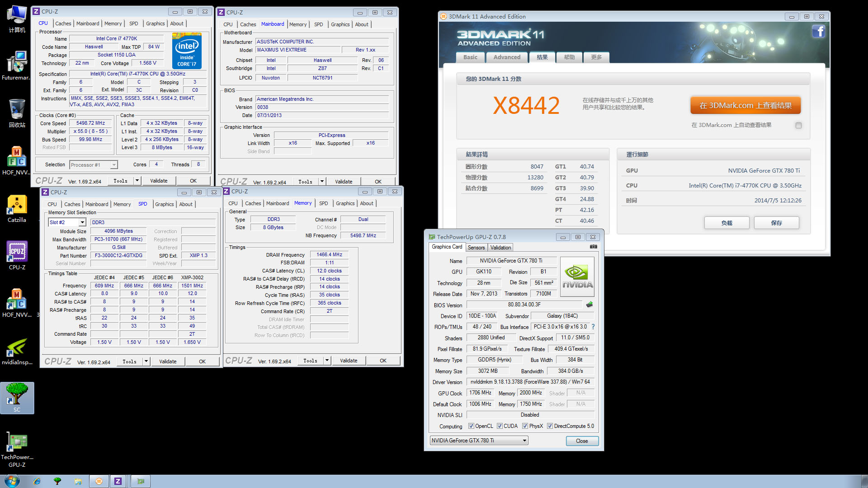Viewport: 868px width, 488px height.
Task: Click the BIOS save icon in GPU-Z
Action: click(x=589, y=305)
